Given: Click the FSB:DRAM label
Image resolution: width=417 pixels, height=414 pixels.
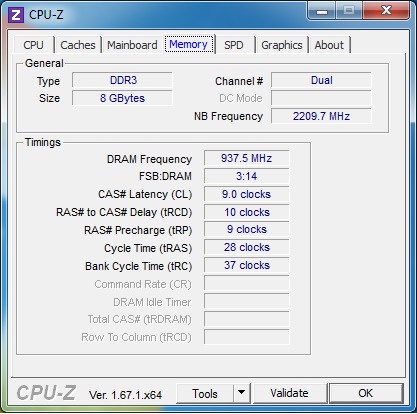Looking at the screenshot, I should (x=165, y=176).
